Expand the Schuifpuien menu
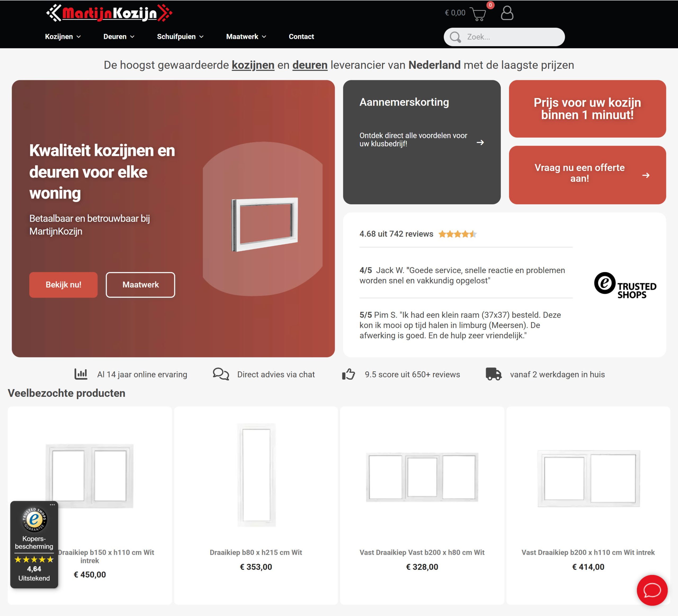678x616 pixels. click(x=180, y=37)
